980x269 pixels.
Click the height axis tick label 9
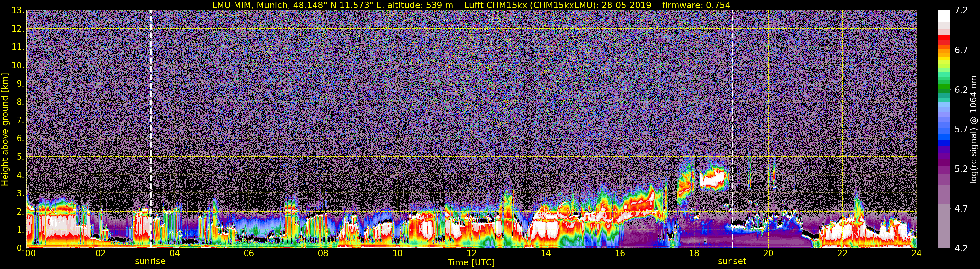[x=20, y=84]
